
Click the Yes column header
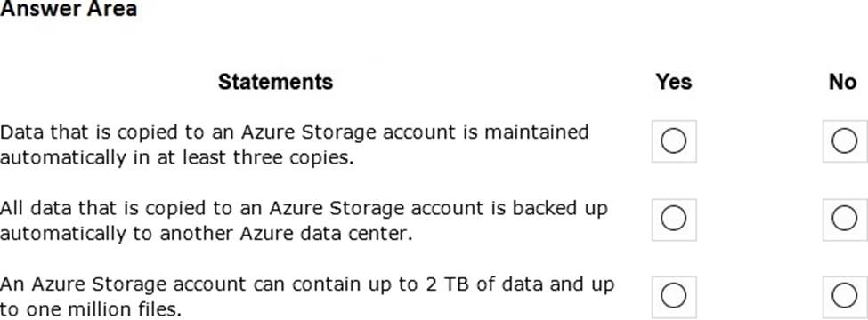(x=674, y=82)
